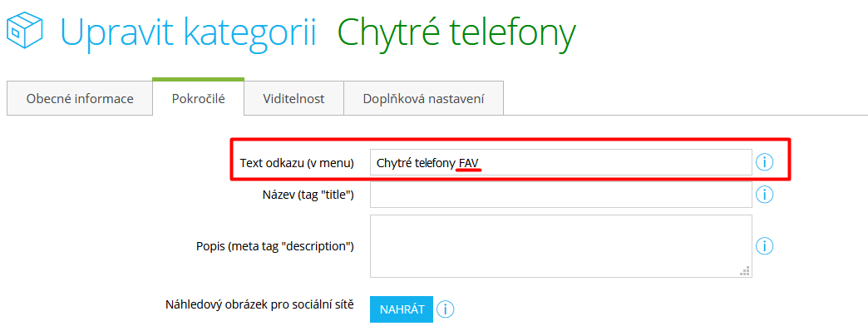The height and width of the screenshot is (336, 868).
Task: Click the "Popis (meta tag "description")" label
Action: click(275, 246)
